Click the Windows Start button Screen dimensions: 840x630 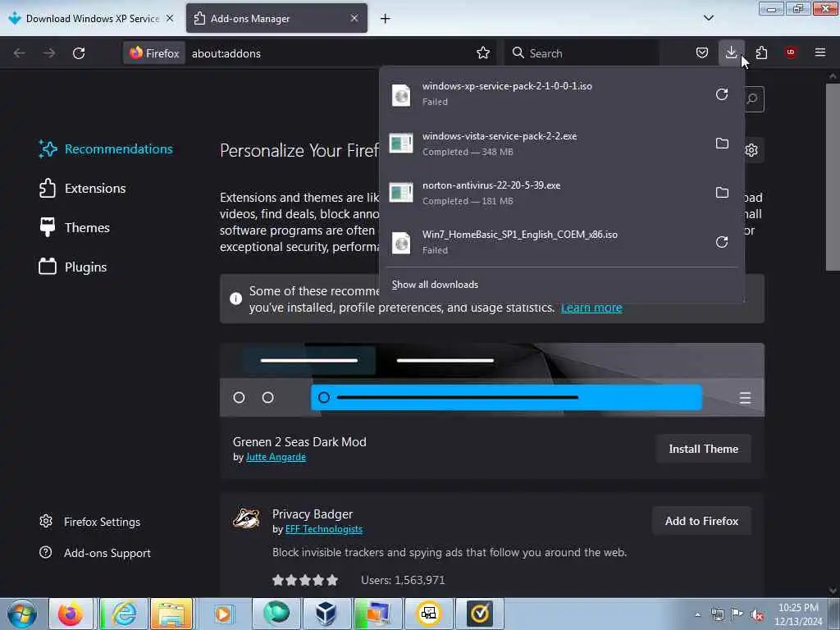click(x=22, y=614)
